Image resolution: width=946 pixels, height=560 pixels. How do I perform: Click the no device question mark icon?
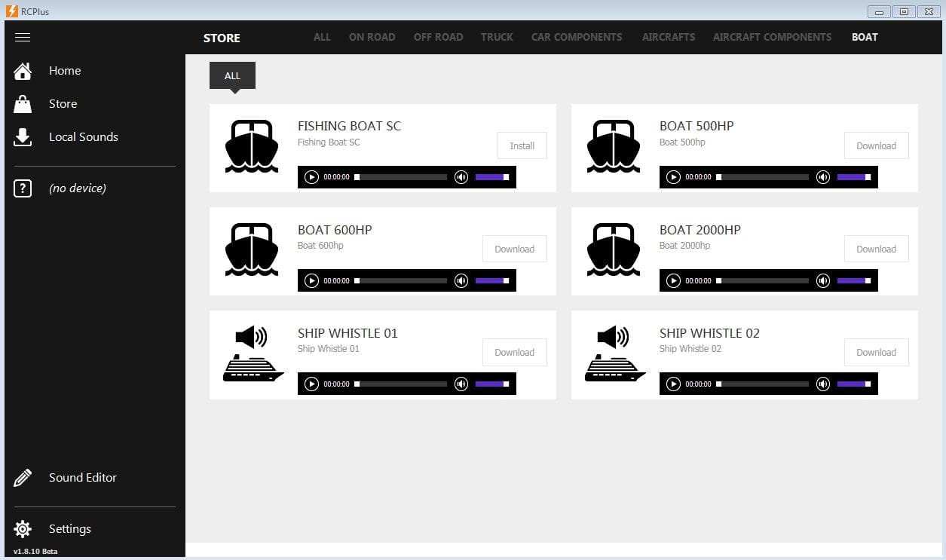click(23, 188)
